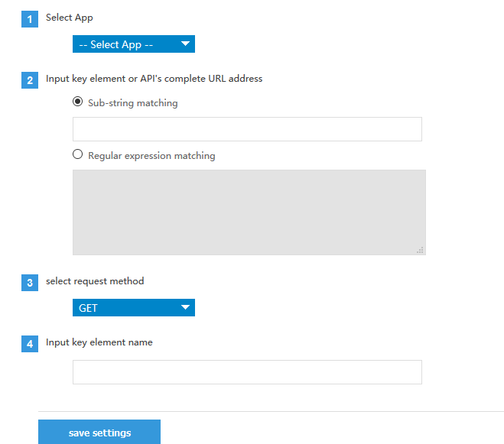Image resolution: width=504 pixels, height=444 pixels.
Task: Click inside the gray regular expression textarea
Action: pyautogui.click(x=249, y=212)
